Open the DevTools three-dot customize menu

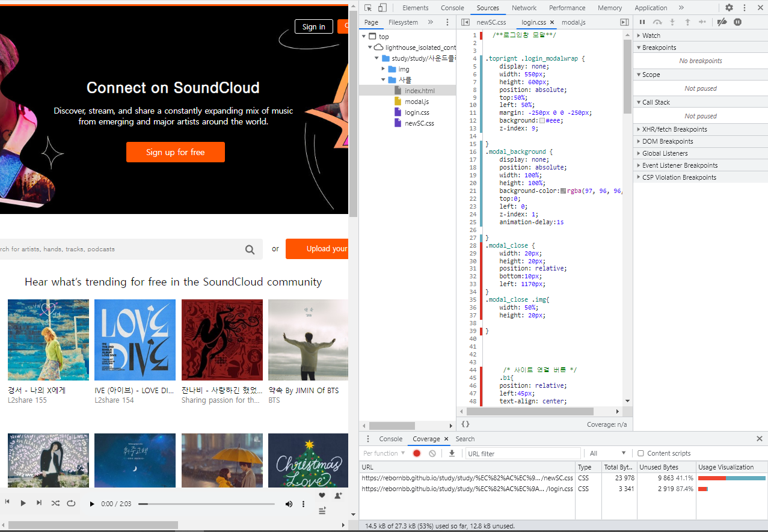[745, 8]
